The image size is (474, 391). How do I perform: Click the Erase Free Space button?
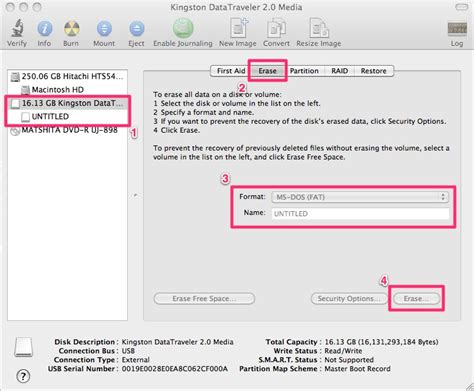tap(204, 299)
